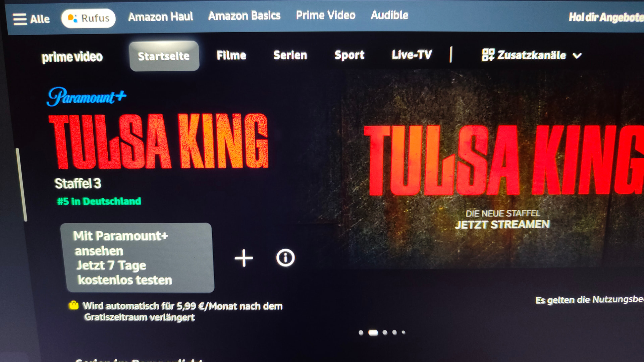Open the Sport tab
The image size is (644, 362).
click(x=349, y=55)
